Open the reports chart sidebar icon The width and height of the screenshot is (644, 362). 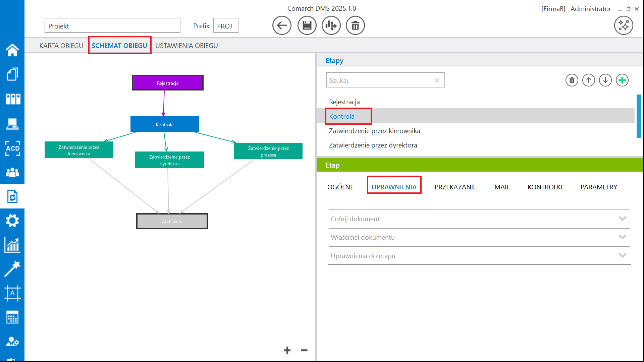(x=12, y=245)
